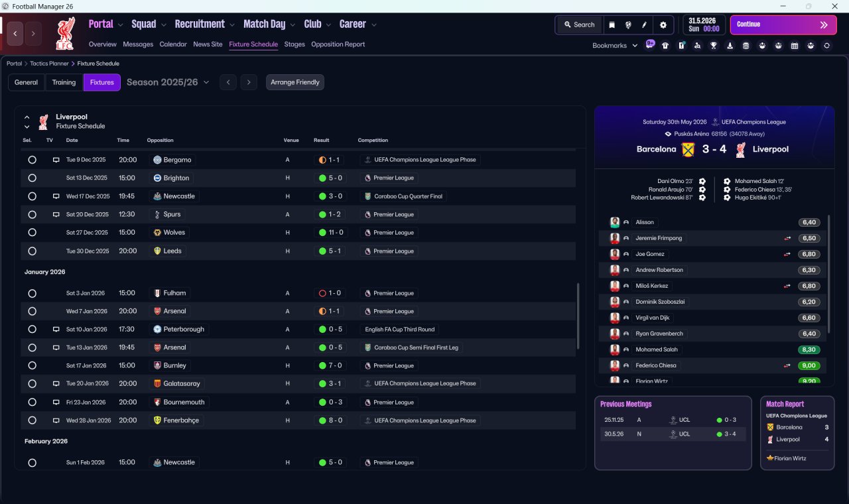This screenshot has width=849, height=504.
Task: Open the Season 2025/26 selector
Action: (x=168, y=82)
